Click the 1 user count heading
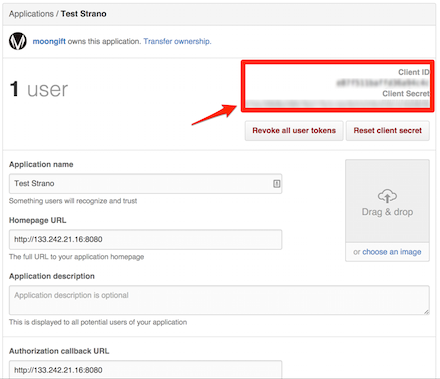Viewport: 440px width, 379px height. coord(39,89)
